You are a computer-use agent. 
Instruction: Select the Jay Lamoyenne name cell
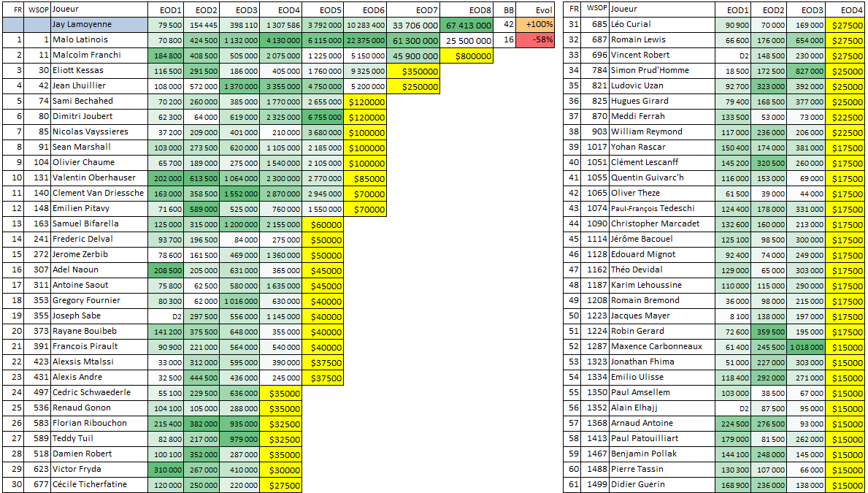(99, 25)
